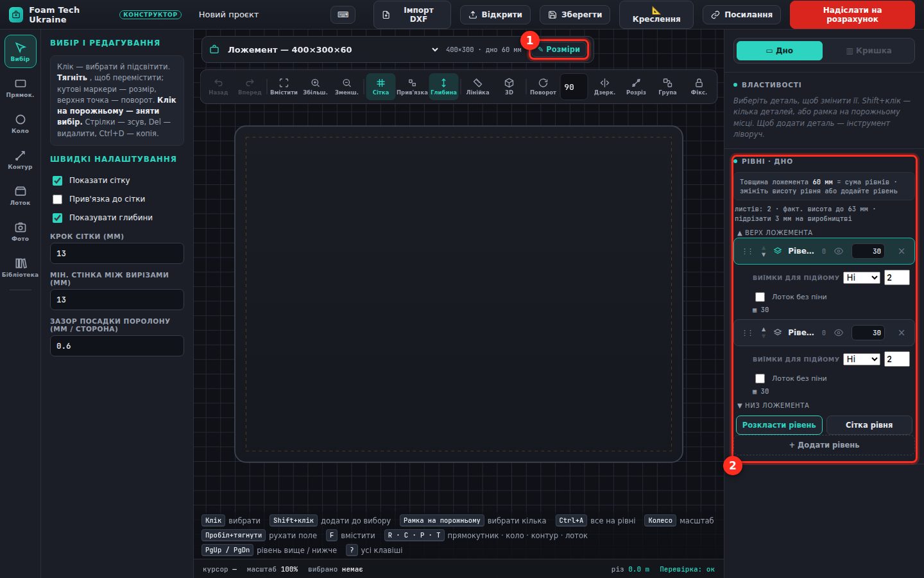The image size is (924, 578).
Task: Toggle the Сітка grid toolbar button
Action: [381, 87]
